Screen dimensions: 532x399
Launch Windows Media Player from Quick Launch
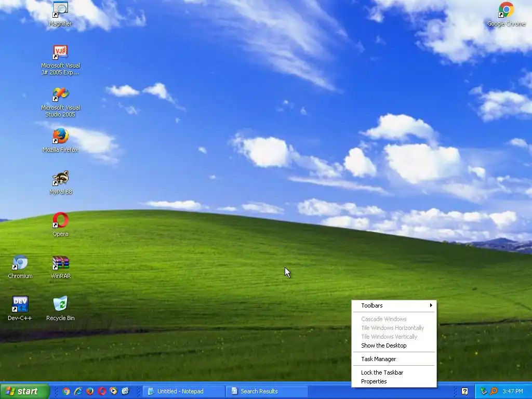(x=113, y=391)
